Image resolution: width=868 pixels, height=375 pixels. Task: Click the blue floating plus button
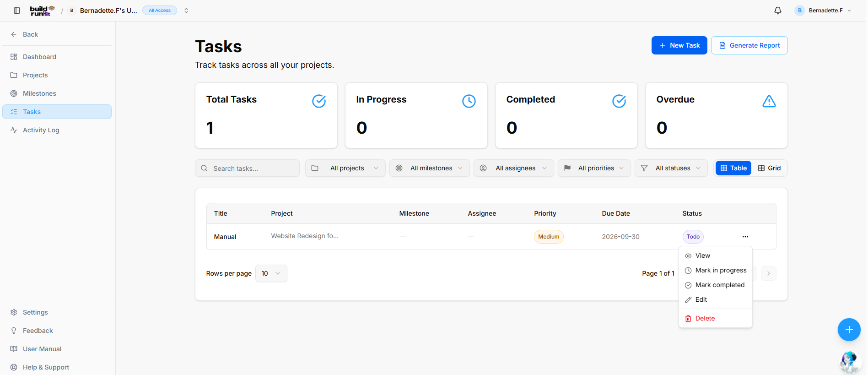[849, 330]
